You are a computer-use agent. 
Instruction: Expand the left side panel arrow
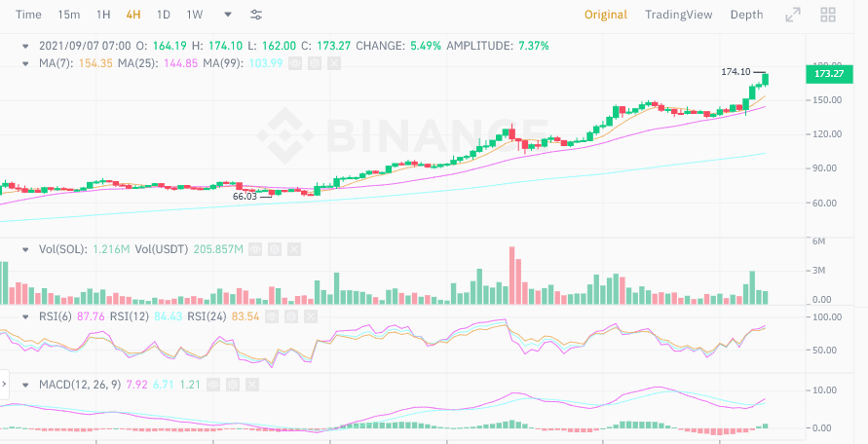(x=4, y=384)
